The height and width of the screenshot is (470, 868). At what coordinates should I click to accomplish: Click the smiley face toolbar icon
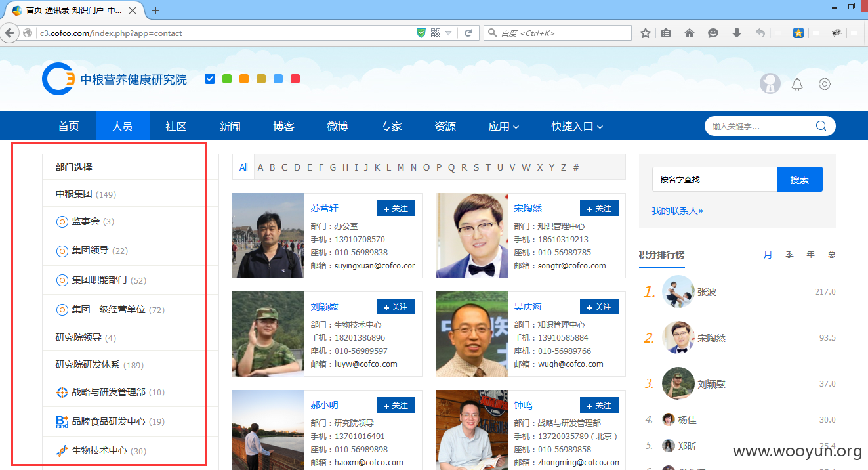click(x=713, y=33)
